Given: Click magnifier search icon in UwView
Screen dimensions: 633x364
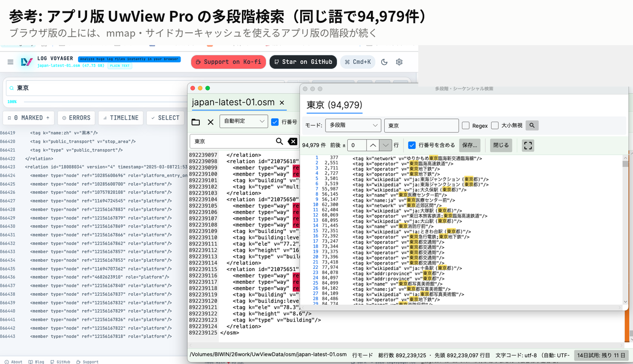Looking at the screenshot, I should 279,141.
